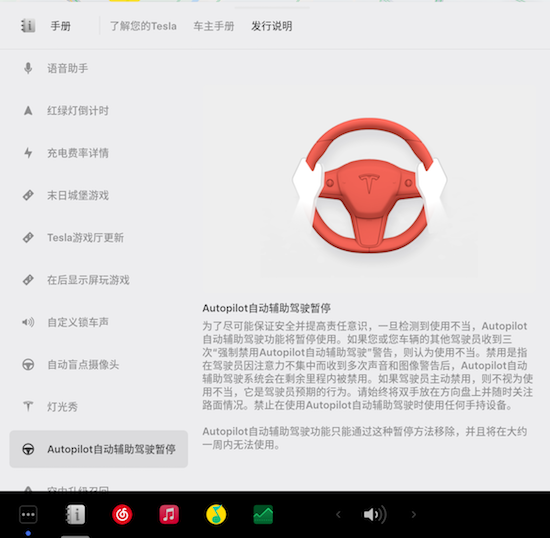Click the ticket icon beside 末日城堡游戏
Screen dimensions: 550x538
[28, 195]
